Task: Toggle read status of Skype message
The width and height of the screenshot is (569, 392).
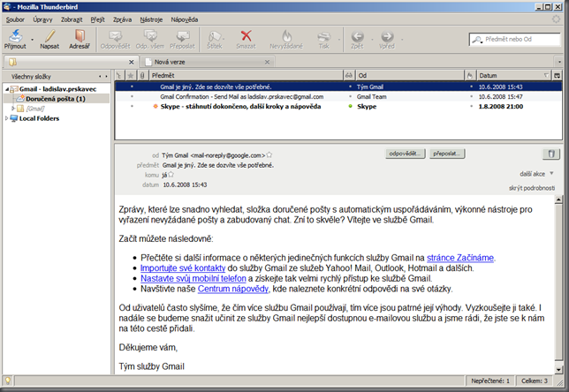Action: [x=350, y=106]
